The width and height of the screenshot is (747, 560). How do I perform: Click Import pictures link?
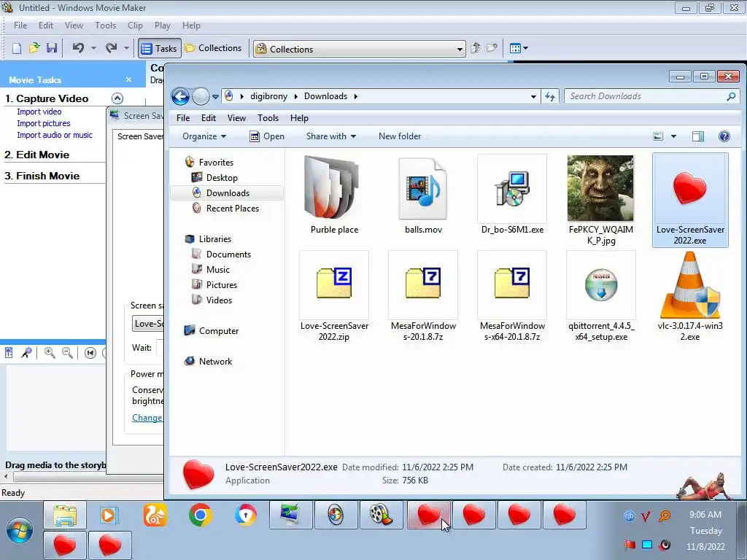43,123
